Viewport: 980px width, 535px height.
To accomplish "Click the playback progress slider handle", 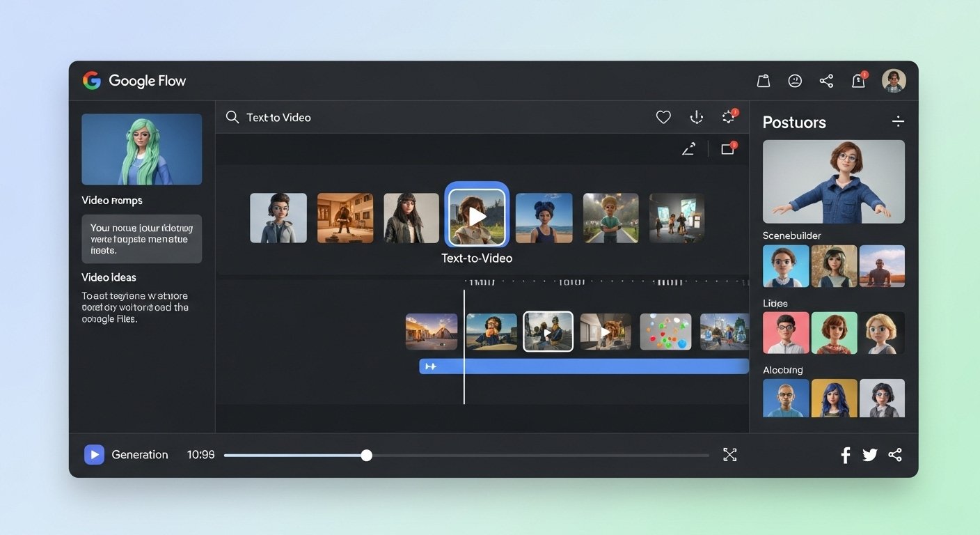I will click(x=367, y=456).
